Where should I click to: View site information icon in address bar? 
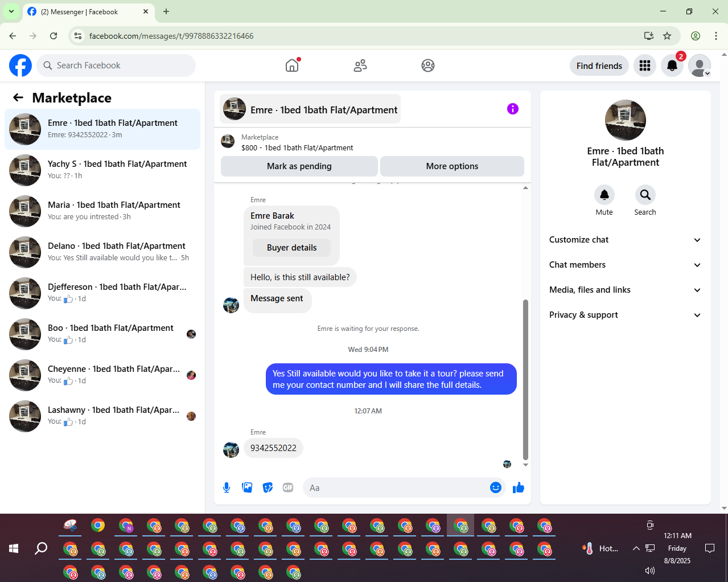point(79,36)
